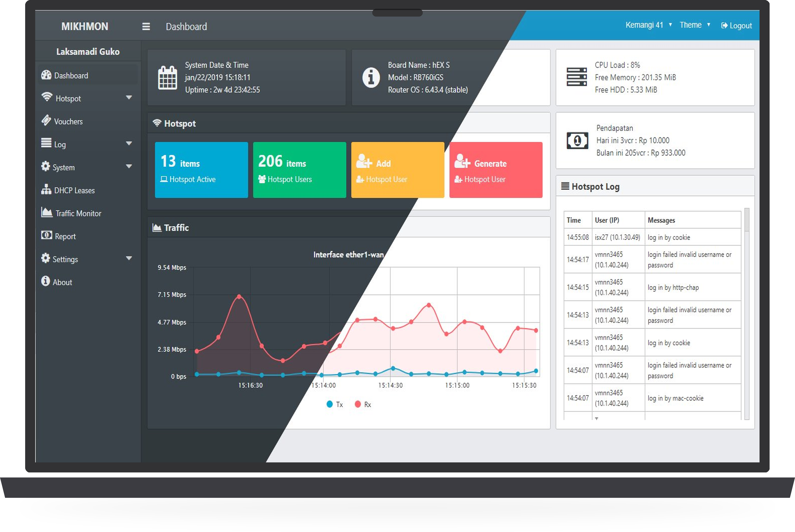Viewport: 795px width, 532px height.
Task: Click the Logout icon in header
Action: [724, 25]
